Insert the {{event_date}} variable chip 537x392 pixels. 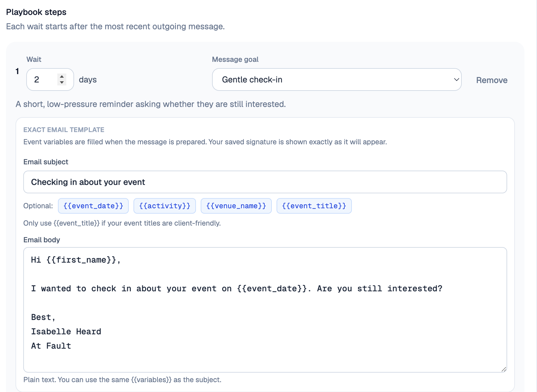point(93,206)
